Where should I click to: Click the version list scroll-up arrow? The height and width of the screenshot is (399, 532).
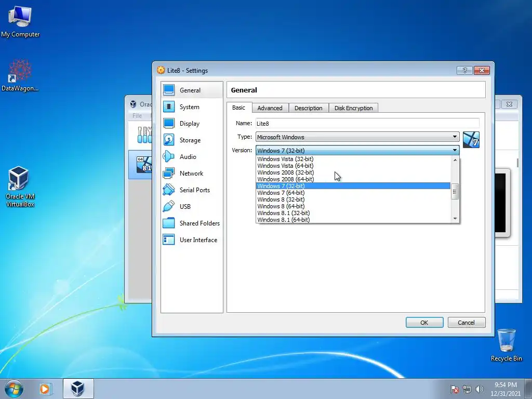pyautogui.click(x=455, y=160)
